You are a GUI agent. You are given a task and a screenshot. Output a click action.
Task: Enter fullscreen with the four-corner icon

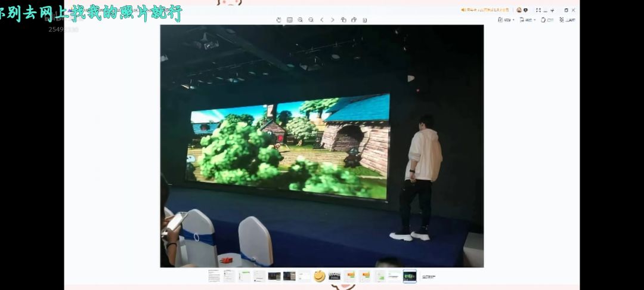[538, 10]
